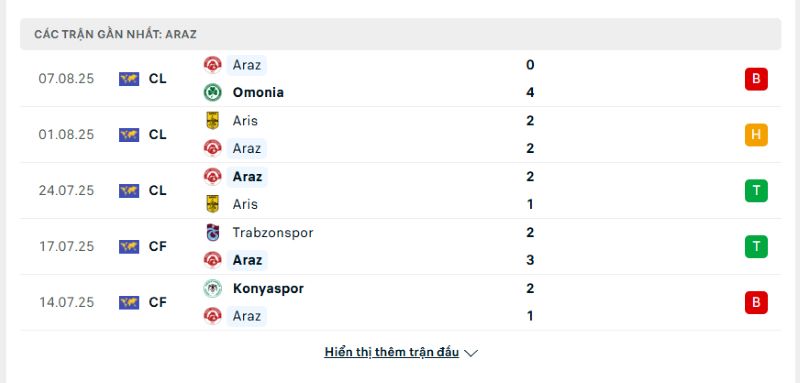Viewport: 800px width, 383px height.
Task: Click the Konyaspor club crest icon
Action: point(212,289)
